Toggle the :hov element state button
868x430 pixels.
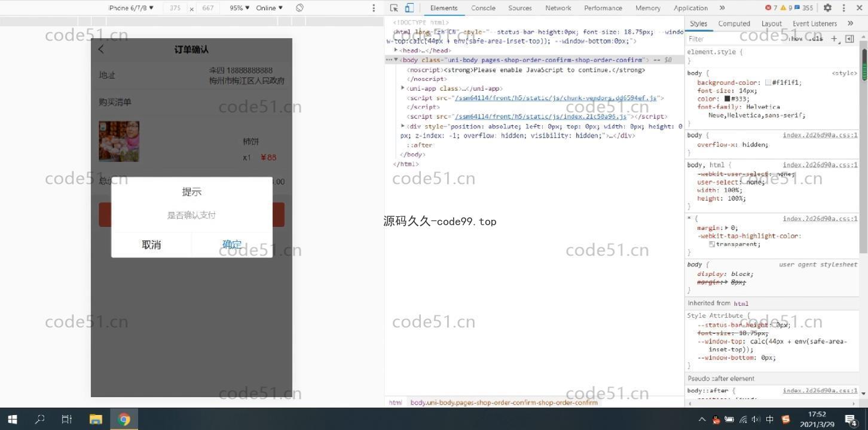tap(796, 39)
